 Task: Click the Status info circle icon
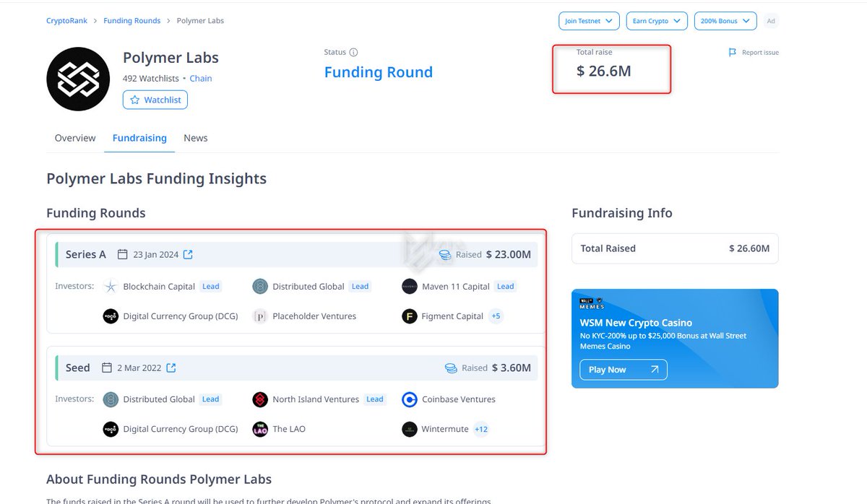click(354, 53)
